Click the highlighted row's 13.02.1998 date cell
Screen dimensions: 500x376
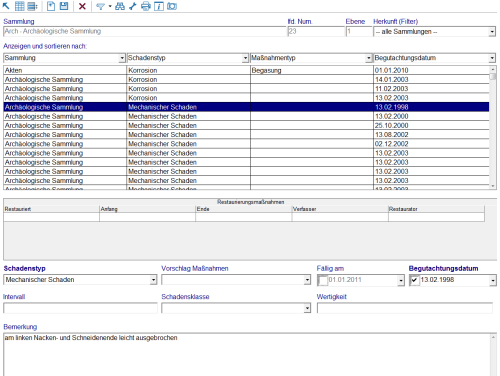[x=431, y=107]
